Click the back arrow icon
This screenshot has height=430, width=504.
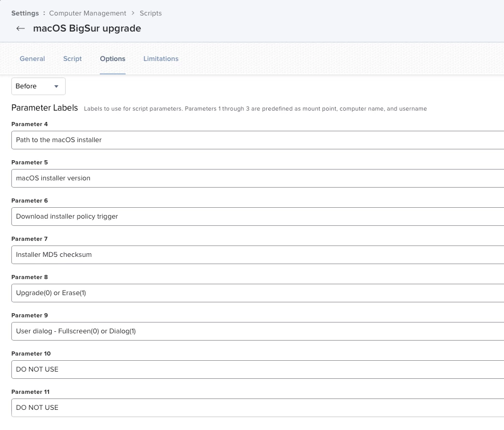click(x=21, y=28)
